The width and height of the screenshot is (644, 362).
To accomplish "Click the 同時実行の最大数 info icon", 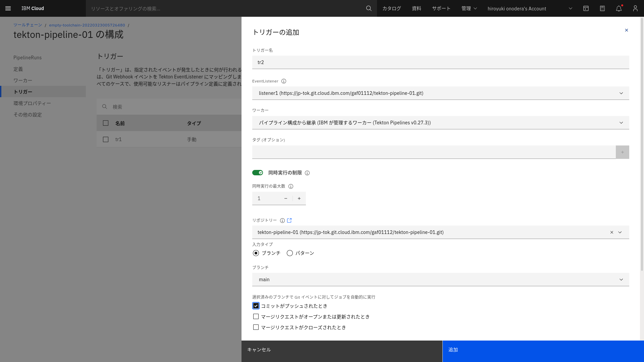I will tap(290, 186).
